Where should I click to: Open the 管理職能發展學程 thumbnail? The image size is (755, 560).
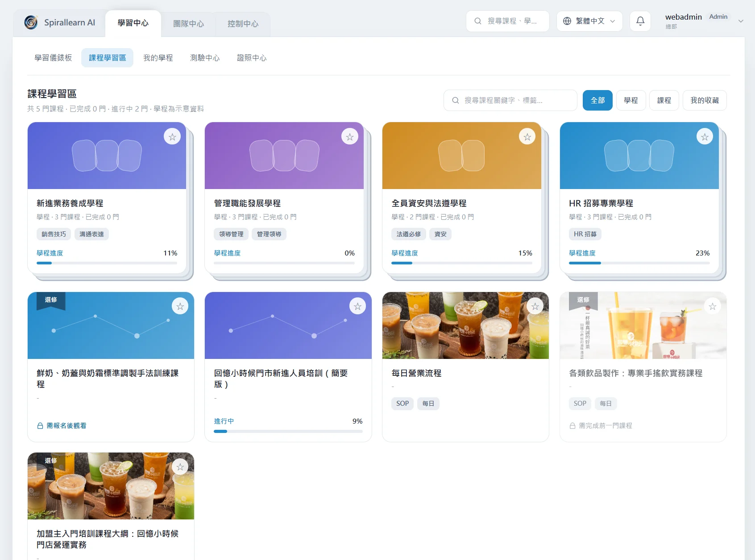point(284,156)
